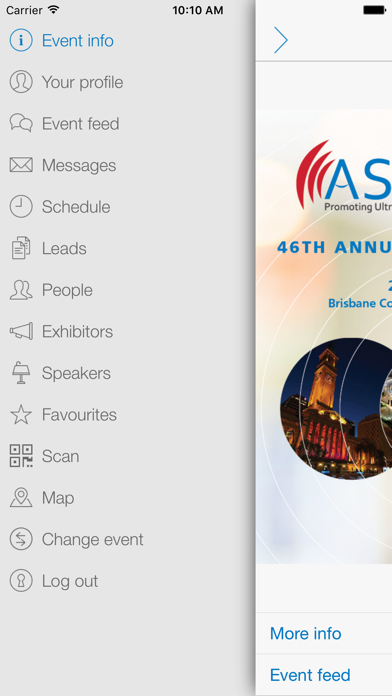Open the Scan QR code icon
This screenshot has height=696, width=392.
click(x=21, y=456)
